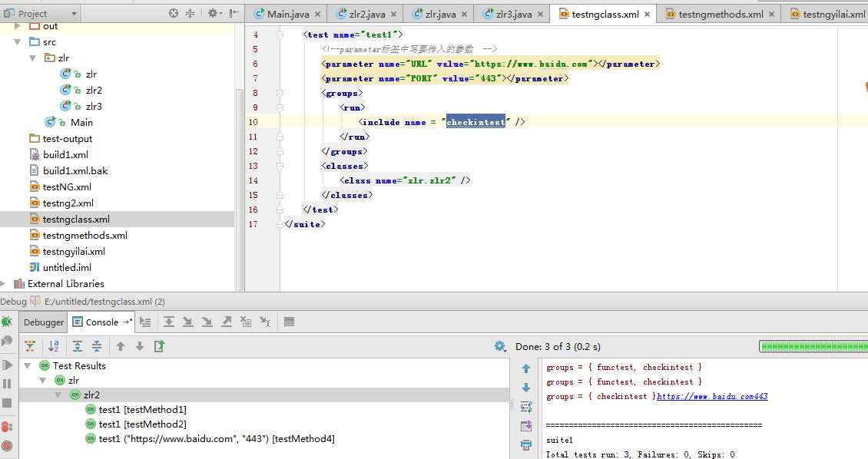Collapse zlr2 test results node
This screenshot has width=868, height=459.
(x=58, y=395)
